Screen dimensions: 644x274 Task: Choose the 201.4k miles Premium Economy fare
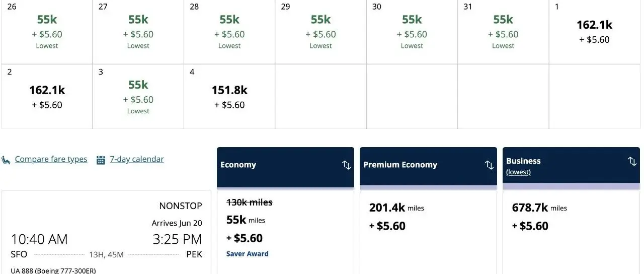click(x=428, y=217)
